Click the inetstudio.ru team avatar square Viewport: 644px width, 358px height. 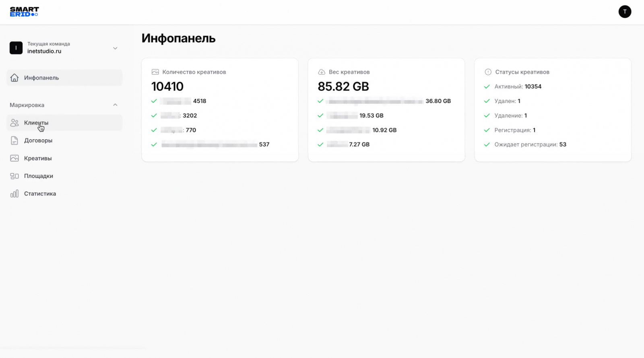tap(16, 48)
